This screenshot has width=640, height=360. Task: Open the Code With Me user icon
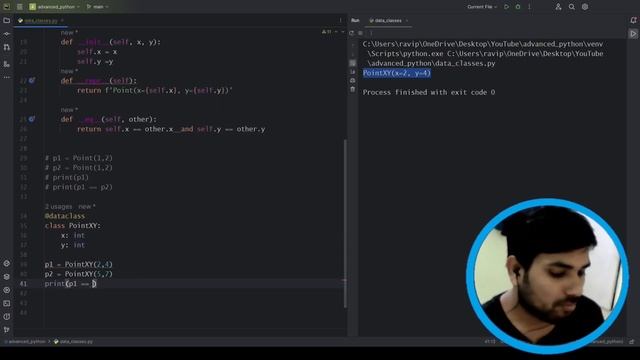[558, 7]
